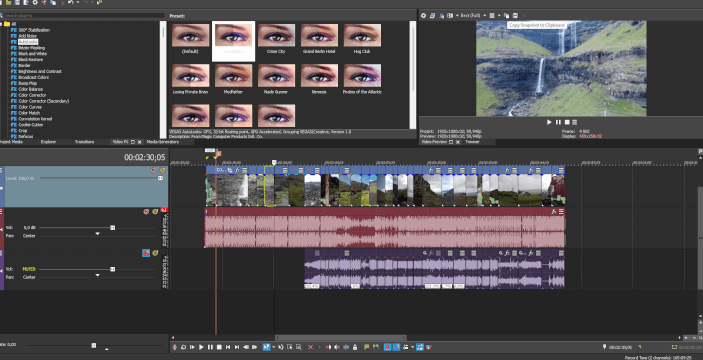Image resolution: width=703 pixels, height=360 pixels.
Task: Toggle Automatic Crossfades on timeline toolbar
Action: [x=396, y=347]
